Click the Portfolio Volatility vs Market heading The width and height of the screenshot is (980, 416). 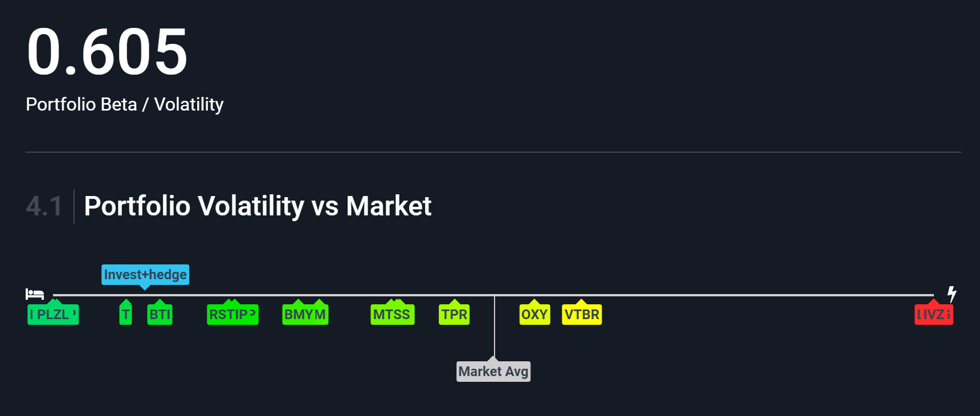pos(258,206)
